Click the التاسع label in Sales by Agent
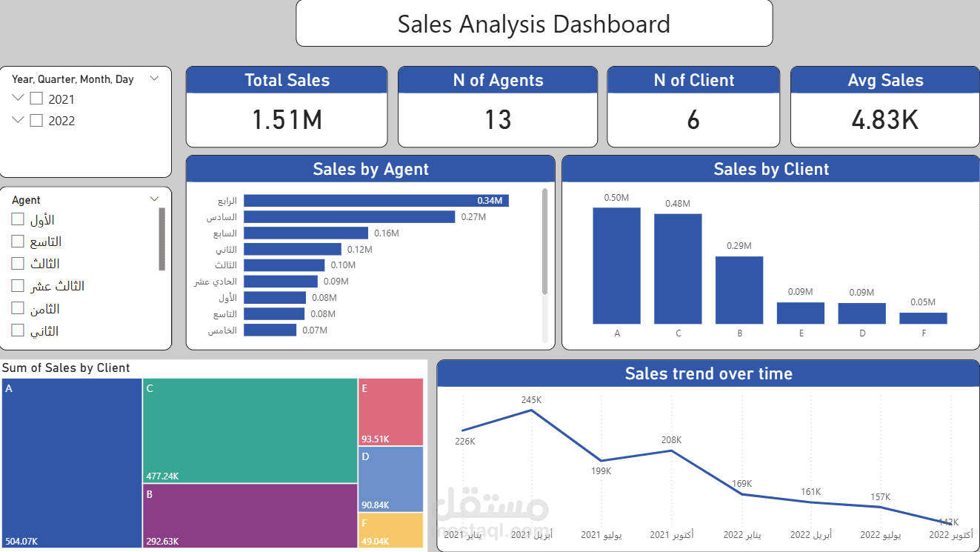Image resolution: width=980 pixels, height=552 pixels. pyautogui.click(x=225, y=314)
